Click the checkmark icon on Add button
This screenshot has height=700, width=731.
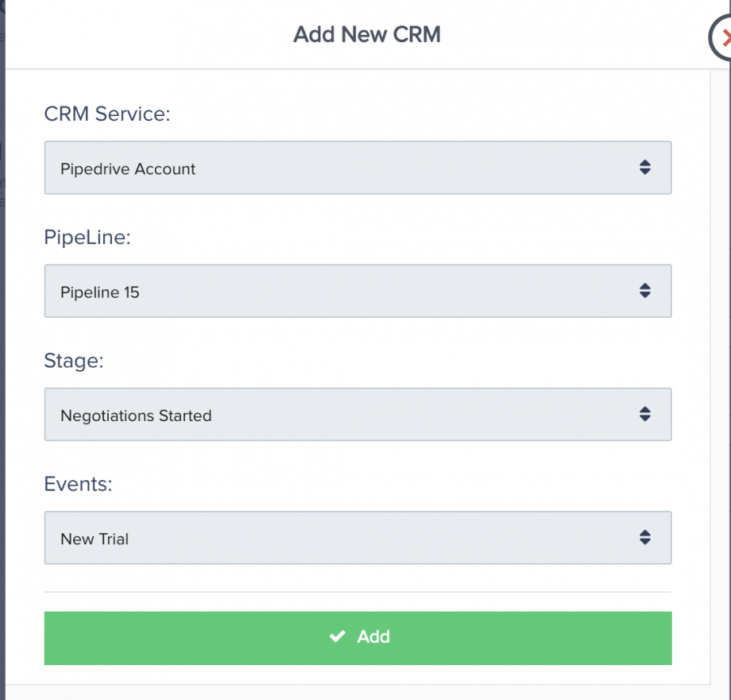click(x=338, y=636)
